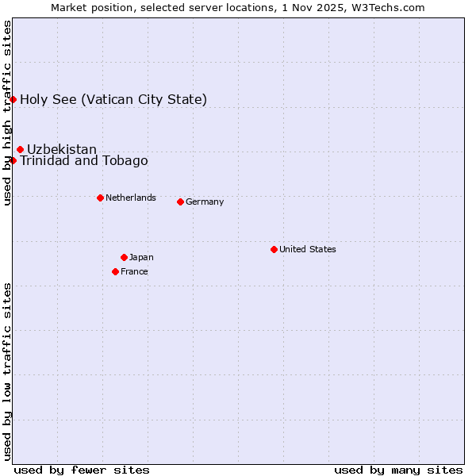Click the Netherlands red data point

[100, 198]
